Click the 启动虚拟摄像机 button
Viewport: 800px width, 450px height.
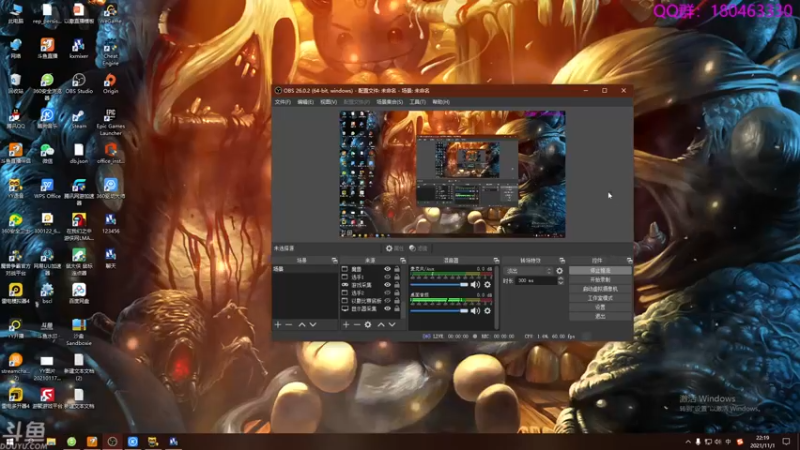tap(600, 289)
